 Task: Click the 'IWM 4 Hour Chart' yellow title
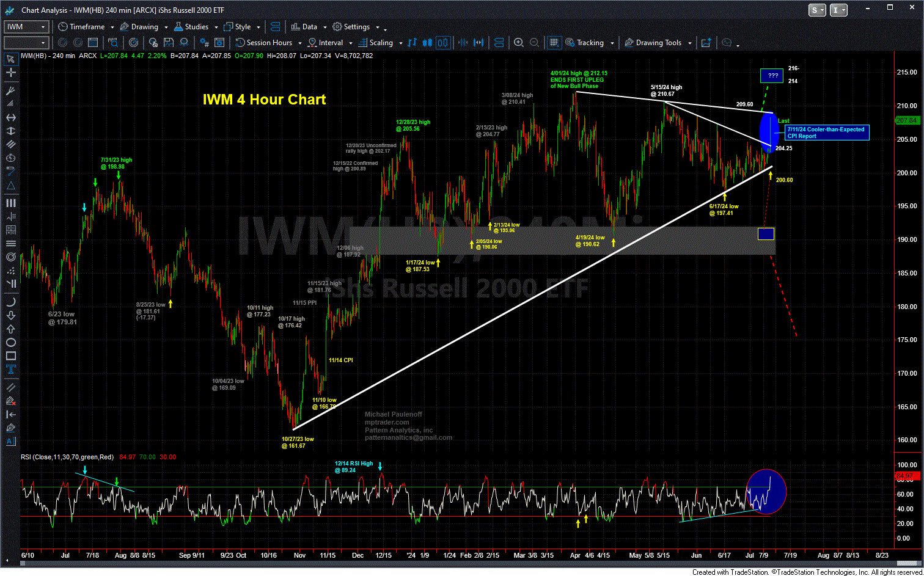coord(264,99)
